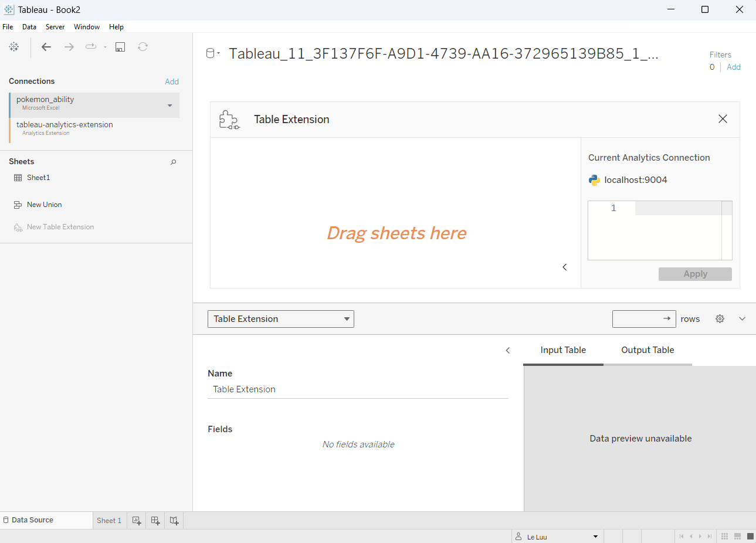Add a new connection
This screenshot has height=543, width=756.
point(172,82)
